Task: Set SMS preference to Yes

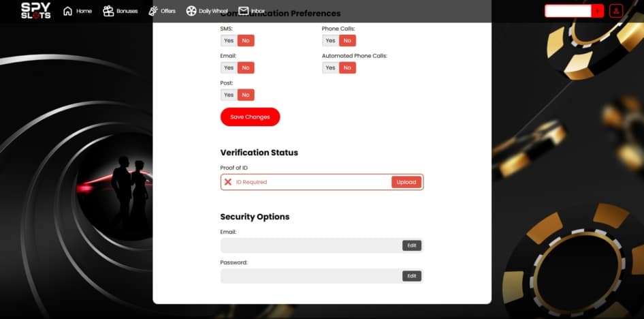Action: (229, 41)
